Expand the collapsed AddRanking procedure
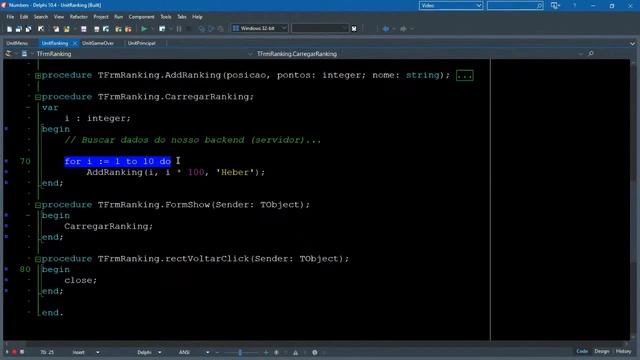 [x=38, y=76]
